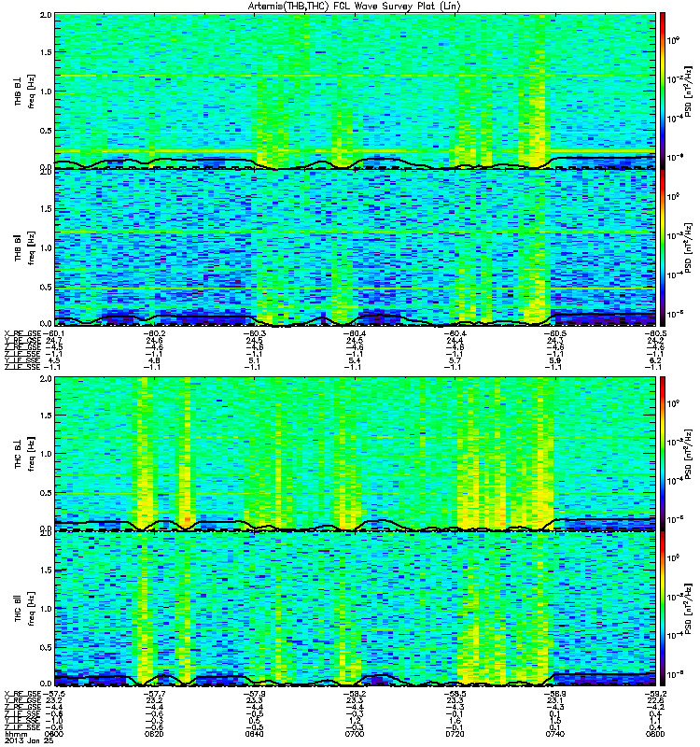The height and width of the screenshot is (747, 700).
Task: Click the THB Y_RE_GSE value '24.7'
Action: (53, 341)
